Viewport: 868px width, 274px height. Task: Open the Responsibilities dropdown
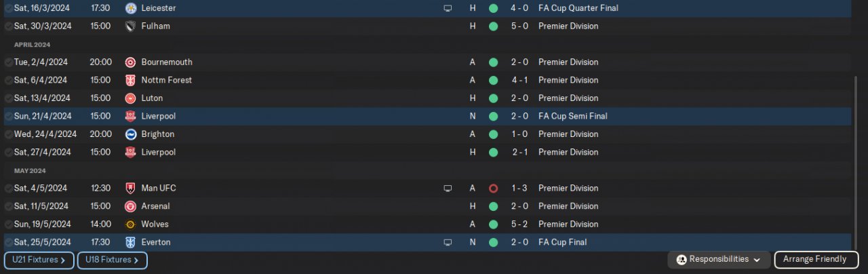tap(719, 260)
